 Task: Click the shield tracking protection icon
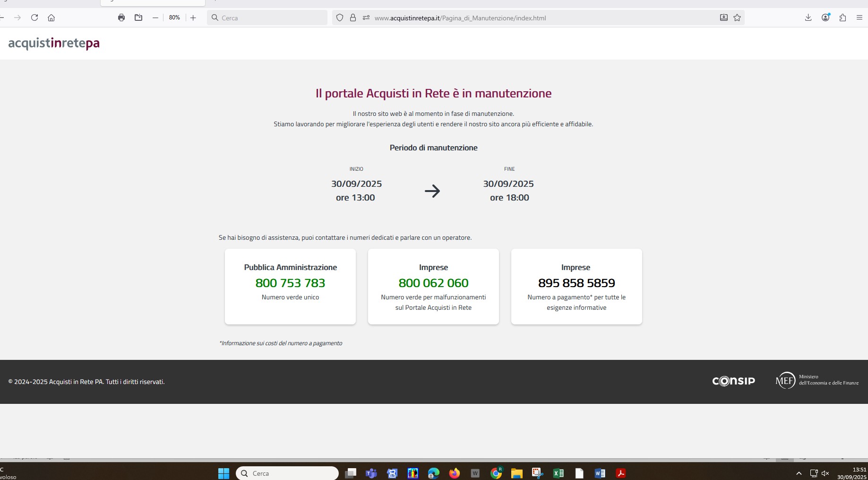pyautogui.click(x=339, y=17)
